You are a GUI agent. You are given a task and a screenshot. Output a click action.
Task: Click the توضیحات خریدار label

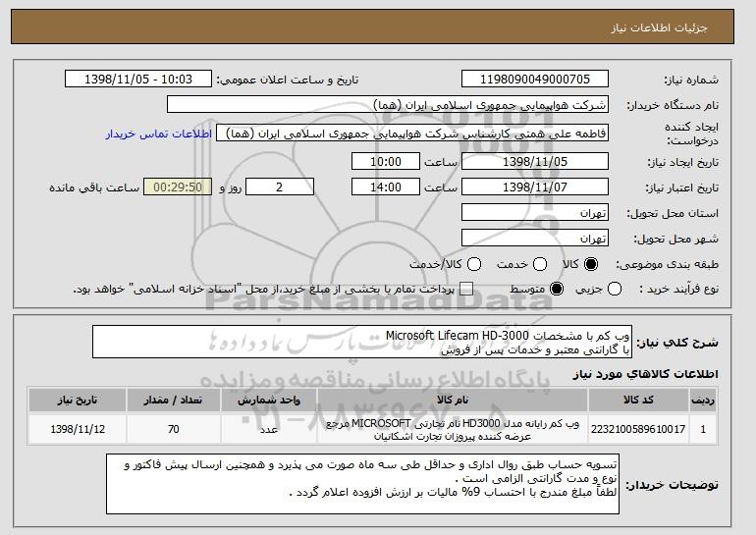(x=673, y=485)
